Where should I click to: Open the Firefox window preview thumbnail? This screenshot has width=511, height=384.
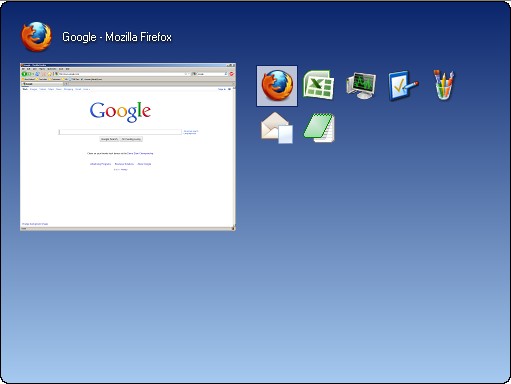[x=128, y=147]
